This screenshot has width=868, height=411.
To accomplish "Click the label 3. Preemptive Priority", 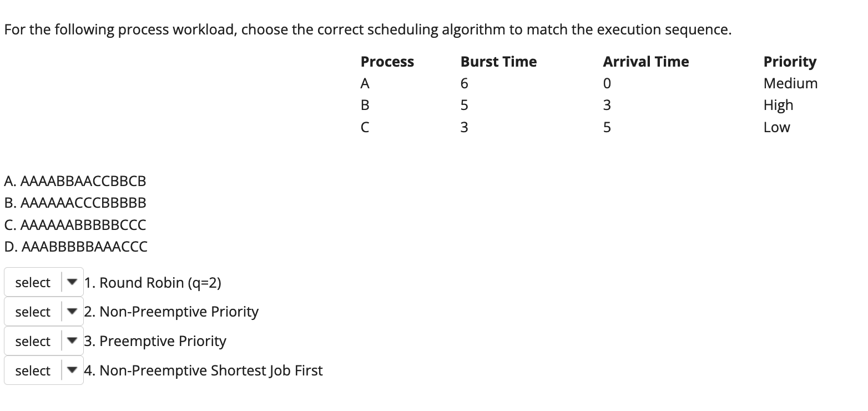I will [x=155, y=341].
